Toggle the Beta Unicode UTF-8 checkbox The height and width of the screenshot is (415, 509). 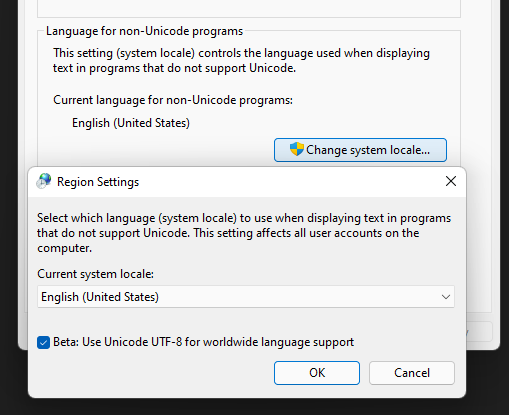pyautogui.click(x=43, y=342)
